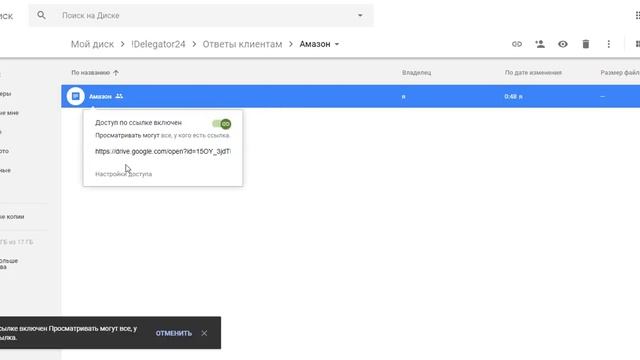Click the 0:48 modification time cell
Screen dimensions: 640x360
tap(513, 97)
